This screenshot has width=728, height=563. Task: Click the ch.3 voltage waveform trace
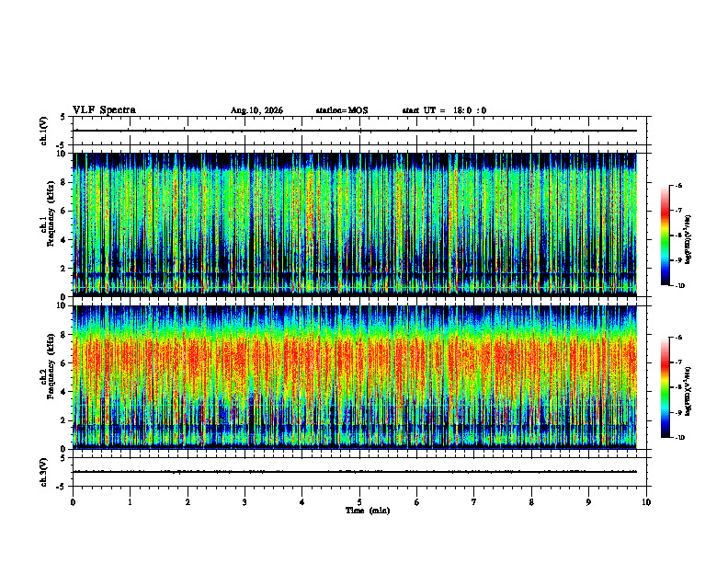[x=355, y=472]
